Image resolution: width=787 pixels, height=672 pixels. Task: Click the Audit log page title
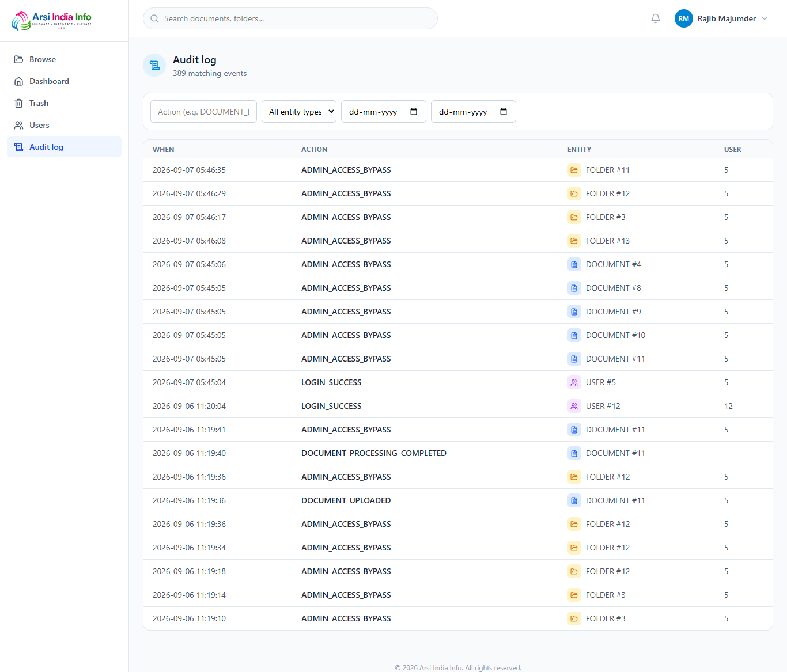click(x=195, y=60)
